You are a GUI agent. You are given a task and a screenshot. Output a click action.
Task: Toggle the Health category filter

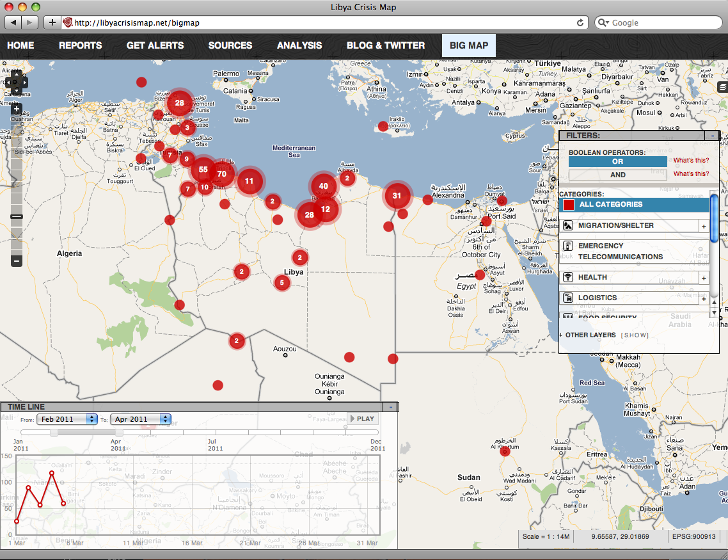click(x=629, y=277)
